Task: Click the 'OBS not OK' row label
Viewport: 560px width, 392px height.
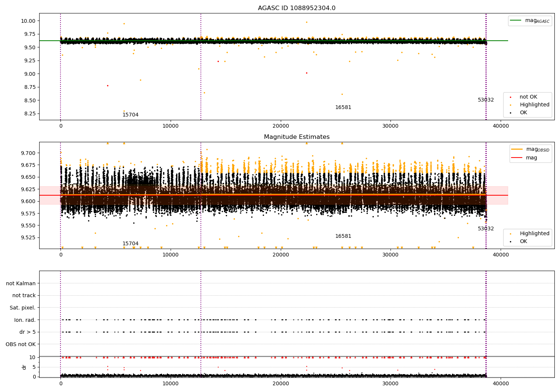Action: (x=21, y=344)
